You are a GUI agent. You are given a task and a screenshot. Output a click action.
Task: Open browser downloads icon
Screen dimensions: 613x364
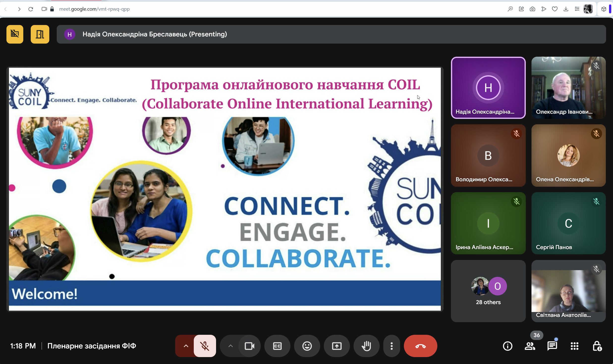(x=566, y=9)
